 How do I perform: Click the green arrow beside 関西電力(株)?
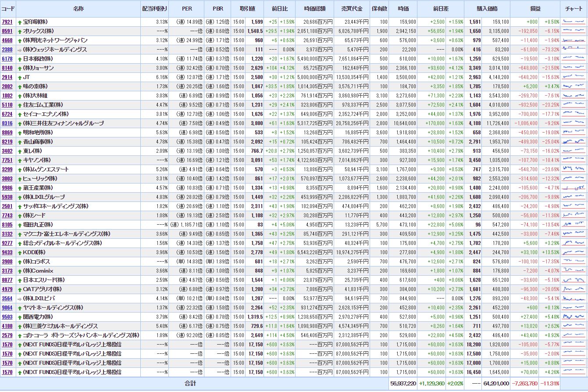[x=20, y=317]
